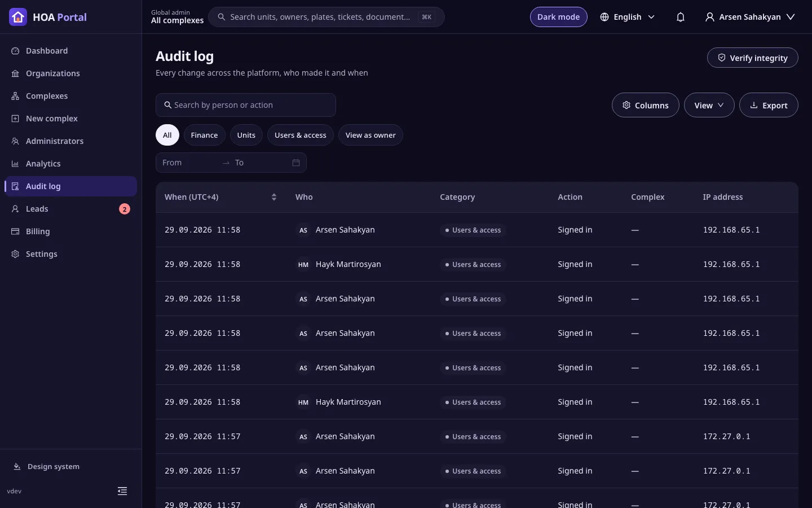The height and width of the screenshot is (508, 812).
Task: Click the New complex plus icon
Action: (x=15, y=119)
